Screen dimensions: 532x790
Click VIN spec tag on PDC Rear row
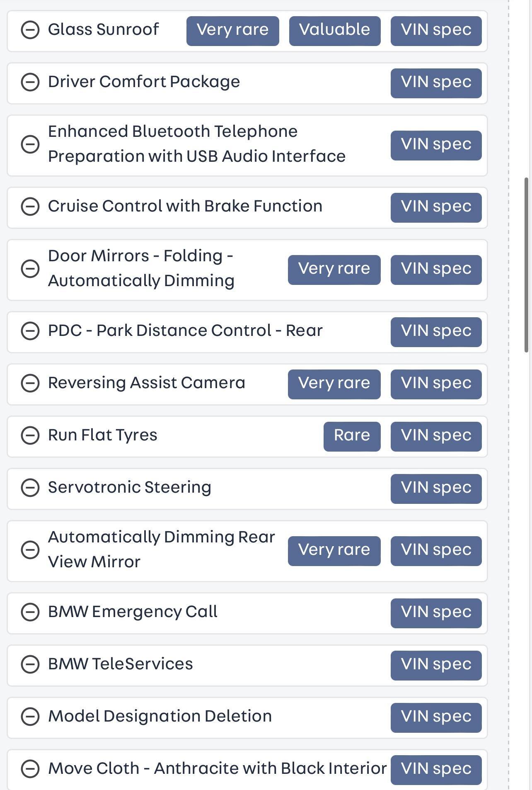coord(436,332)
